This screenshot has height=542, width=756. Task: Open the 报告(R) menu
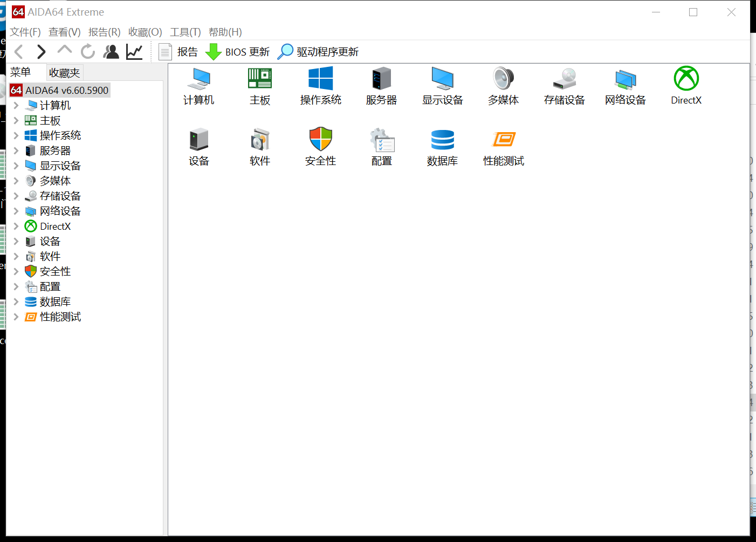pyautogui.click(x=105, y=32)
